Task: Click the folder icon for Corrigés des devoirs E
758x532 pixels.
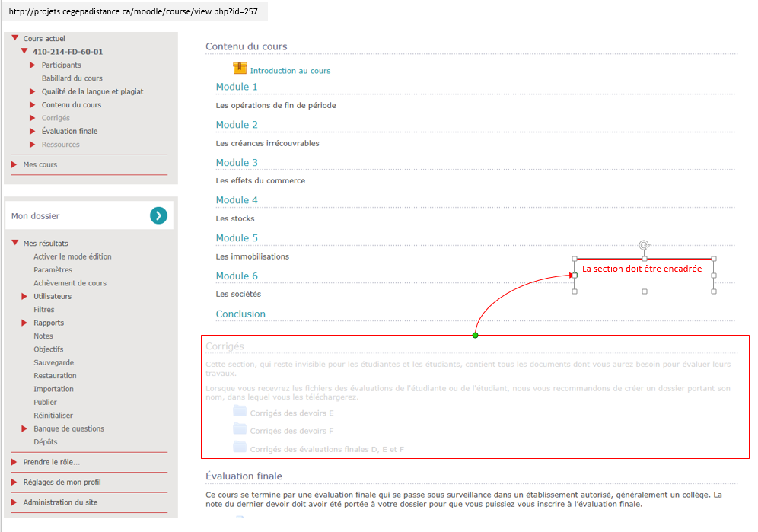Action: (240, 412)
